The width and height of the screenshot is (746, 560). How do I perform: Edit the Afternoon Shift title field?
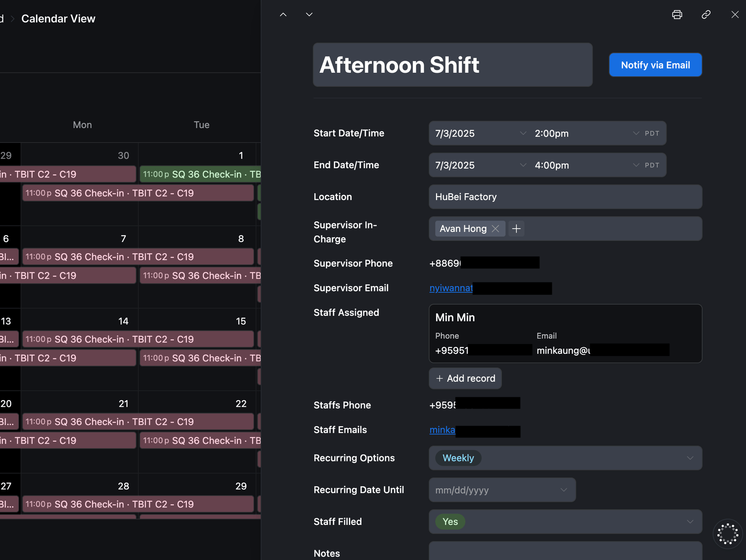[x=452, y=65]
